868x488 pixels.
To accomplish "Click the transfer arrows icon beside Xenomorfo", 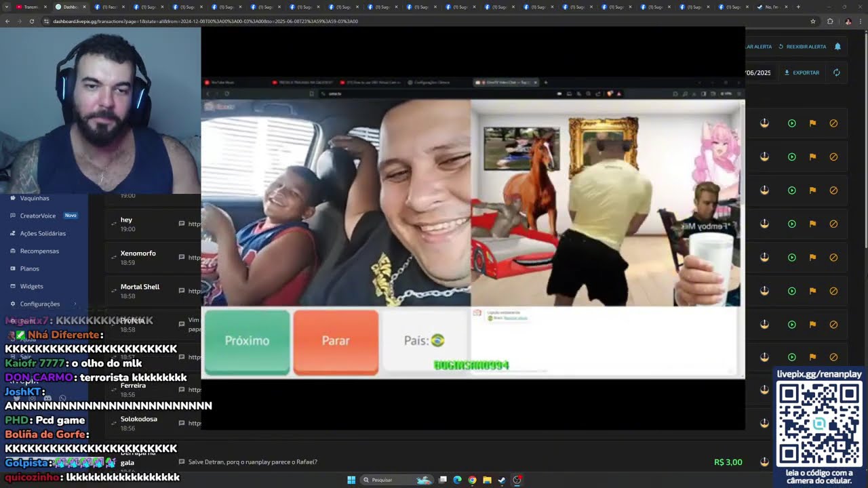I will 114,258.
